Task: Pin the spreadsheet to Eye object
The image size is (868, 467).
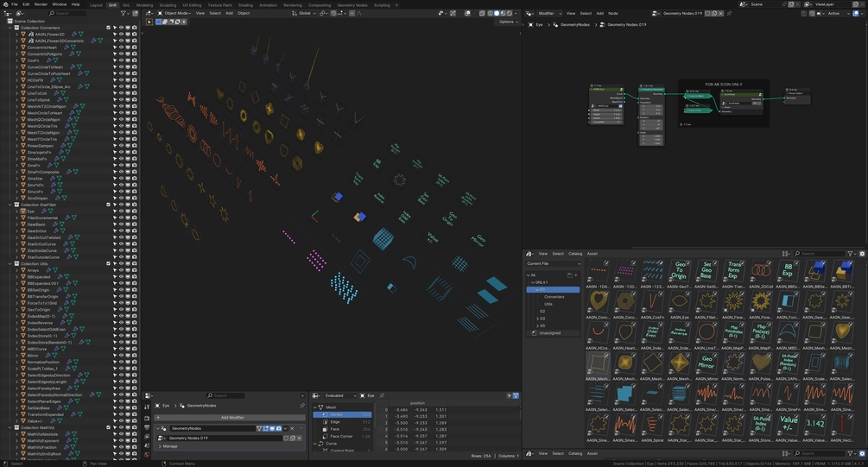Action: (382, 395)
